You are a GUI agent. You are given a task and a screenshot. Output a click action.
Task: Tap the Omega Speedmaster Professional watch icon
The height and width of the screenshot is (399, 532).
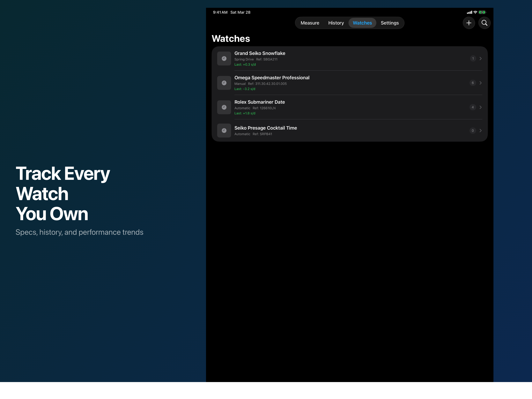coord(224,83)
